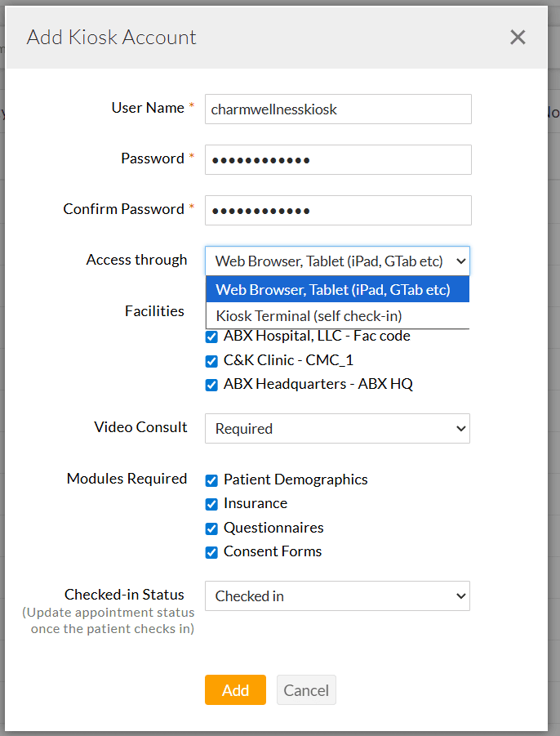The height and width of the screenshot is (736, 560).
Task: Expand the Video Consult dropdown
Action: pos(337,428)
